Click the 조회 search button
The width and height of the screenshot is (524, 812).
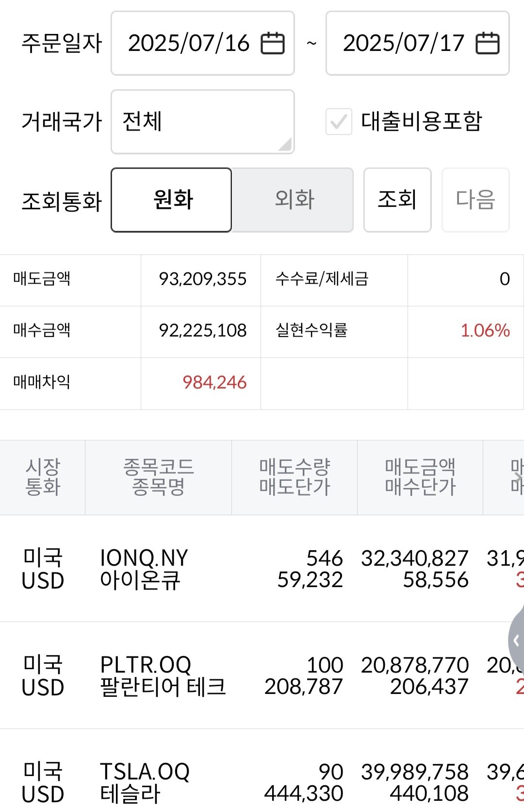pos(397,200)
